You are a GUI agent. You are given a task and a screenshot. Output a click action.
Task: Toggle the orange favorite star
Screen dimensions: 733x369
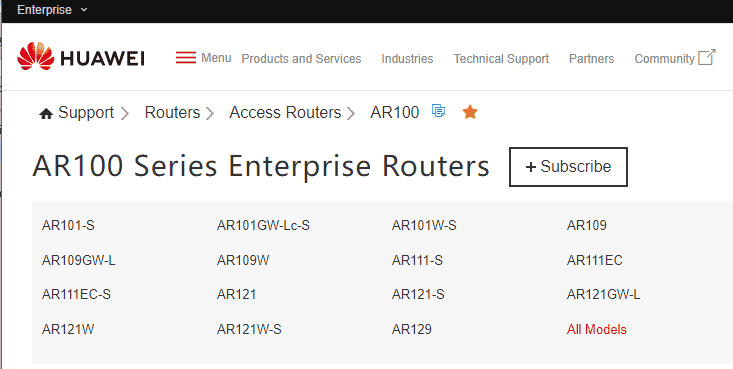[x=470, y=112]
